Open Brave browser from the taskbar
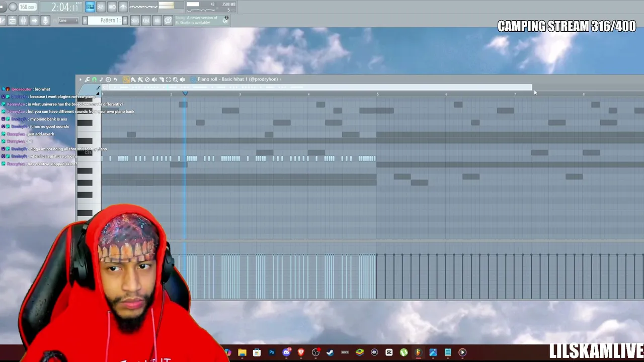This screenshot has width=644, height=362. pos(301,352)
